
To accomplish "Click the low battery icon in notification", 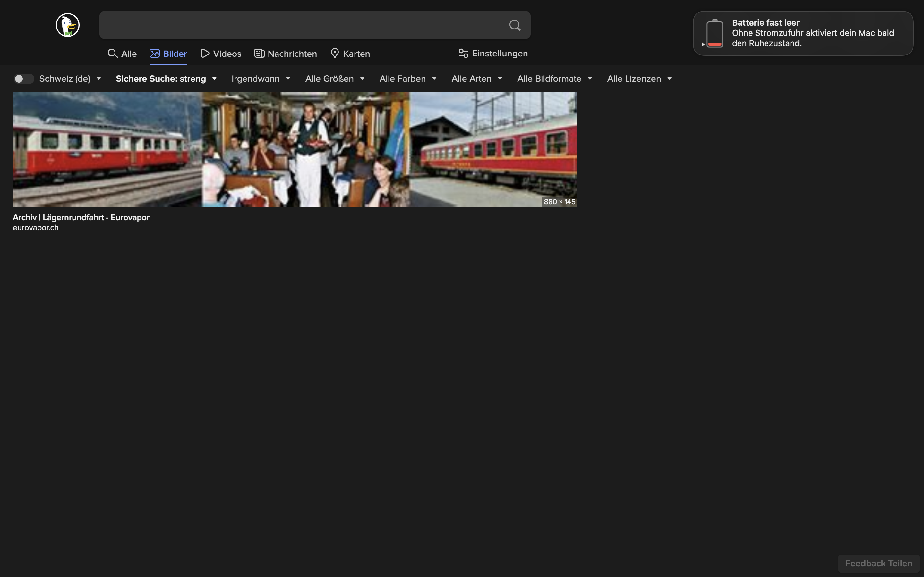I will (x=714, y=33).
